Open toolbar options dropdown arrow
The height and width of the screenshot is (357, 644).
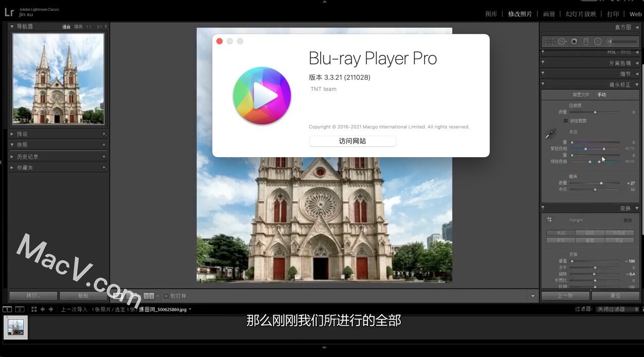tap(532, 296)
